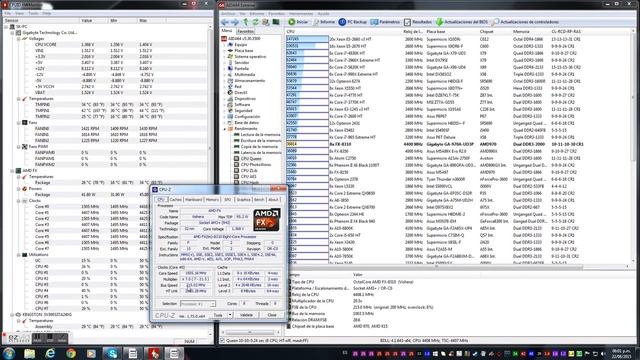Switch to Caches tab in CPU-Z
The image size is (640, 360).
[x=176, y=200]
